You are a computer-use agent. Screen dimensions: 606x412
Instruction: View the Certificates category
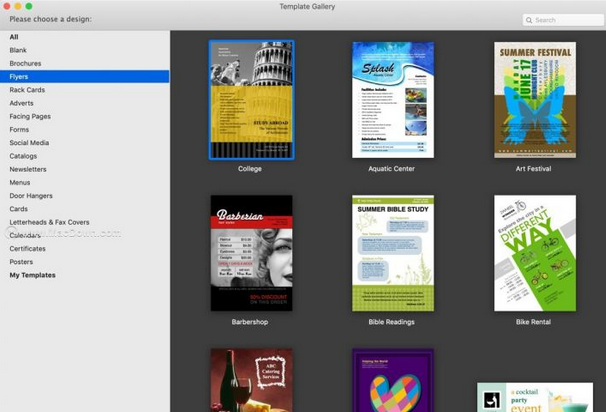[27, 249]
